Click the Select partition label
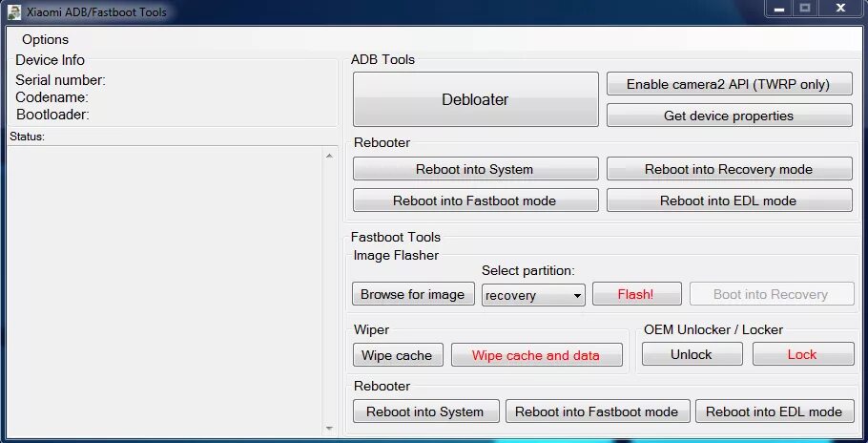This screenshot has width=868, height=443. coord(528,271)
